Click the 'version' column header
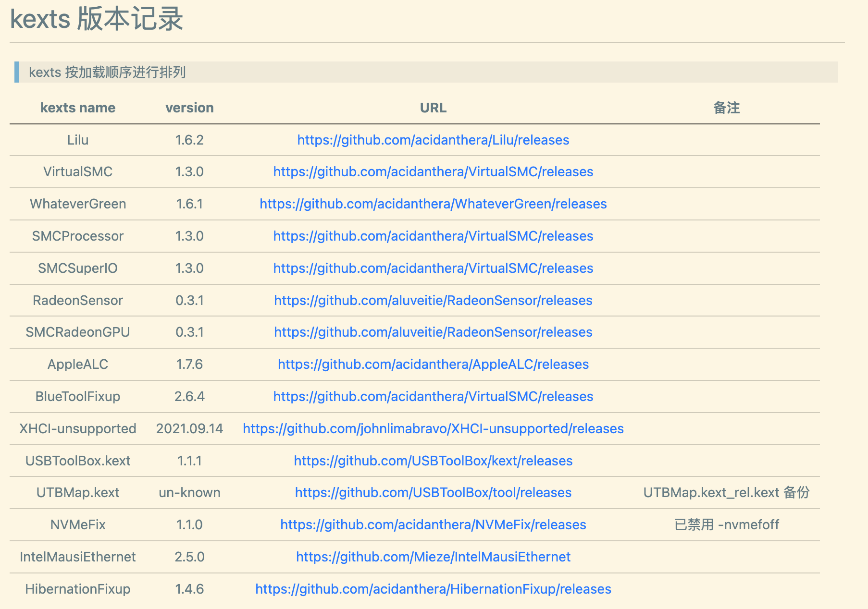 [x=189, y=108]
